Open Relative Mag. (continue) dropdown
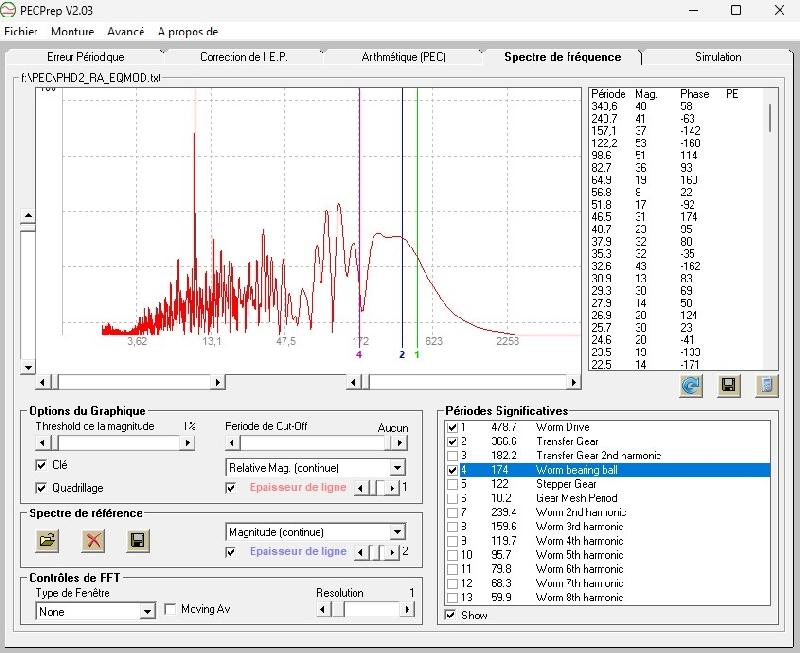The height and width of the screenshot is (653, 800). coord(397,468)
